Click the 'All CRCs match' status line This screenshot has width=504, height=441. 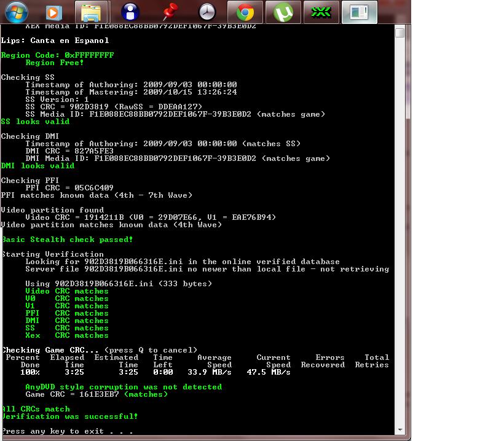(x=36, y=409)
